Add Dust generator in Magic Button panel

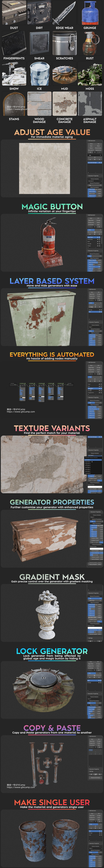pos(91,218)
